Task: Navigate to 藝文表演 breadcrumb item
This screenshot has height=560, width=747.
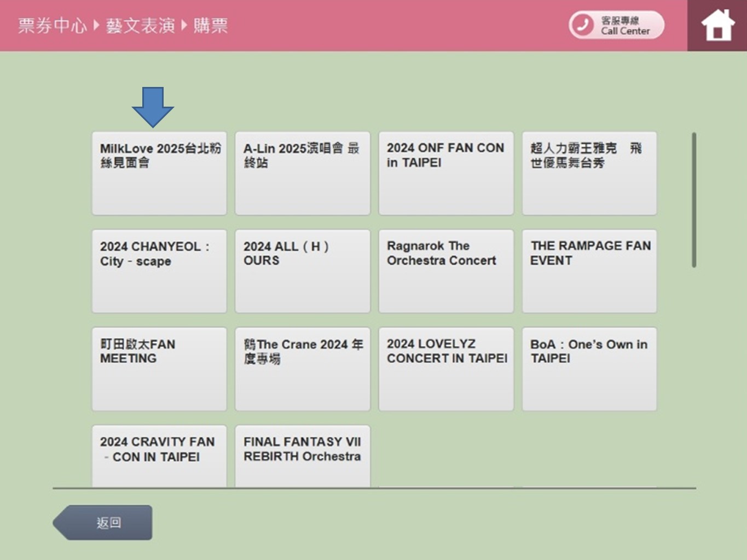Action: click(x=140, y=26)
